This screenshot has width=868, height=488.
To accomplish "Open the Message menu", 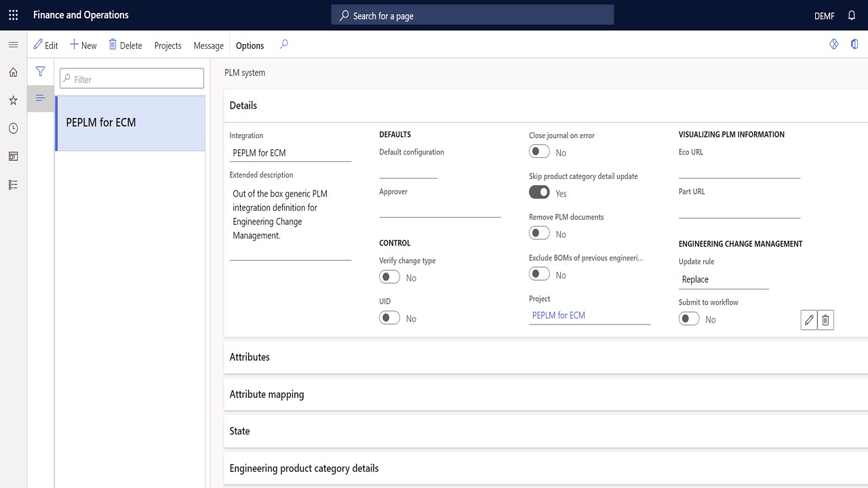I will click(x=208, y=45).
